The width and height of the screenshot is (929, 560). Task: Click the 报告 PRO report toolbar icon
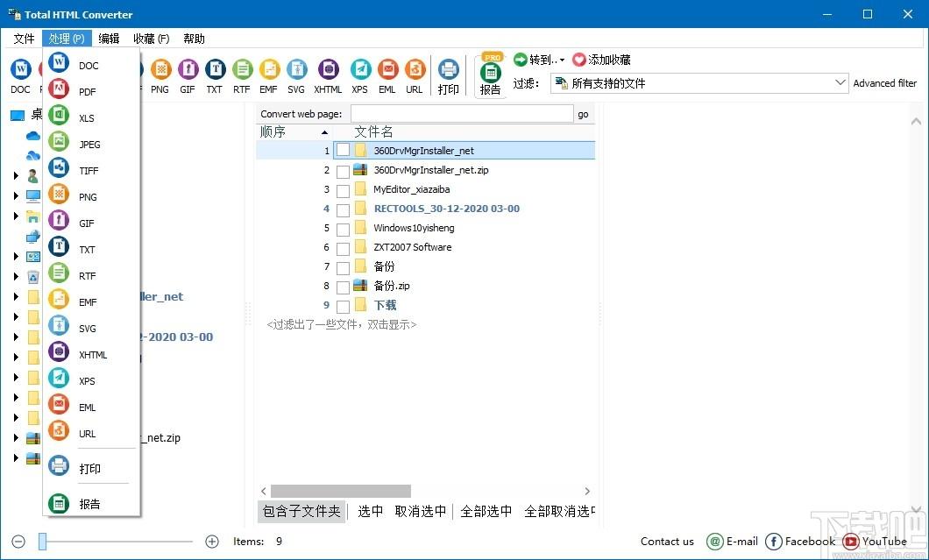pyautogui.click(x=491, y=75)
